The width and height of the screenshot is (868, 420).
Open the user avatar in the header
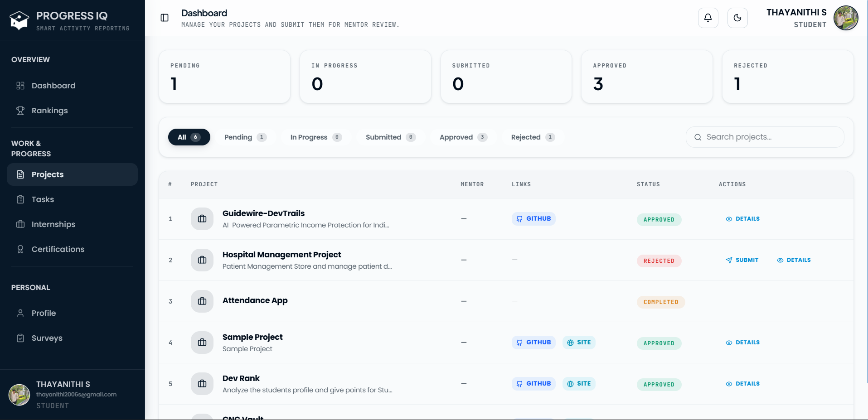[846, 18]
